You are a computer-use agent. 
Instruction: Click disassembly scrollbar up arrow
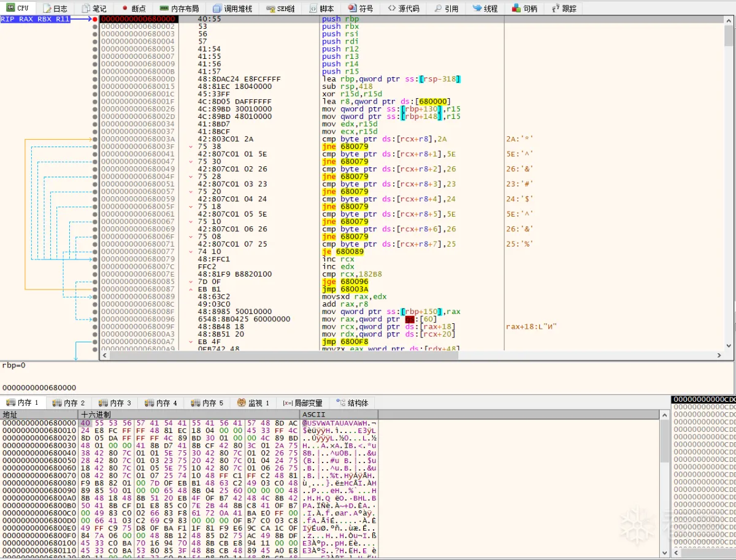click(x=729, y=20)
